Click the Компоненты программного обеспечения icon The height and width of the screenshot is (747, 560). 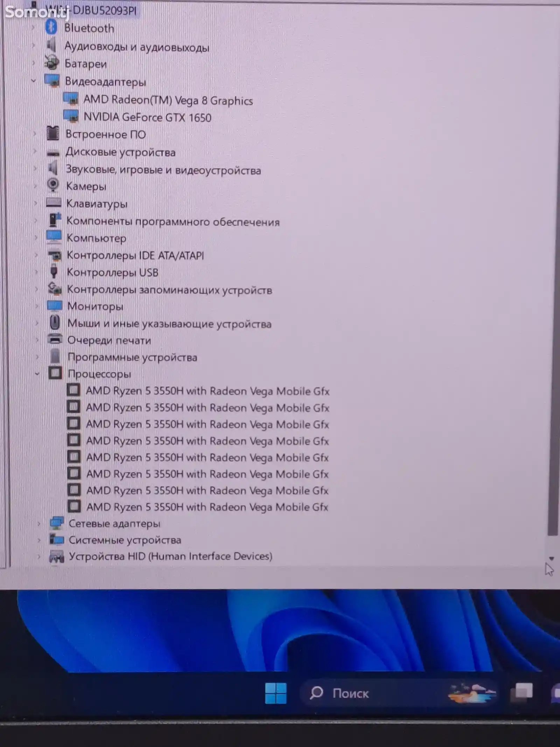[55, 220]
